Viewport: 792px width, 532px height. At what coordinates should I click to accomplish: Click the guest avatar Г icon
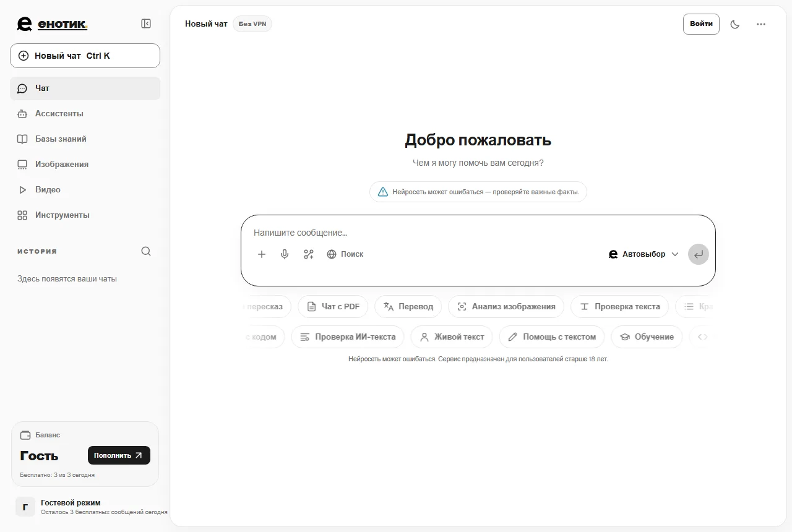coord(25,507)
